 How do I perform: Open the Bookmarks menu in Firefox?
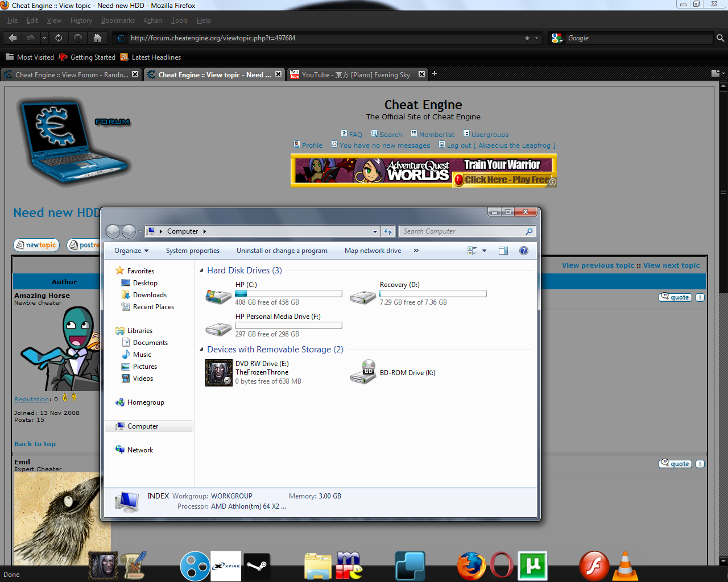click(x=118, y=20)
